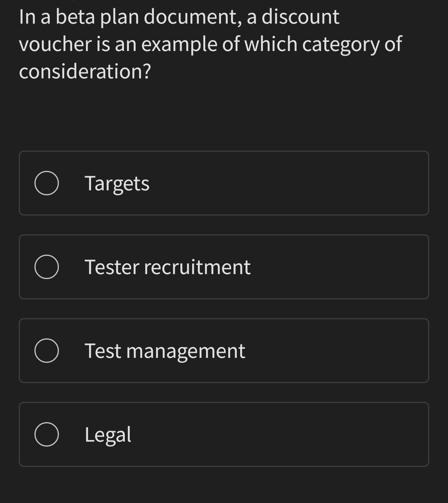Click the circle next to Targets
The width and height of the screenshot is (448, 503).
(46, 183)
